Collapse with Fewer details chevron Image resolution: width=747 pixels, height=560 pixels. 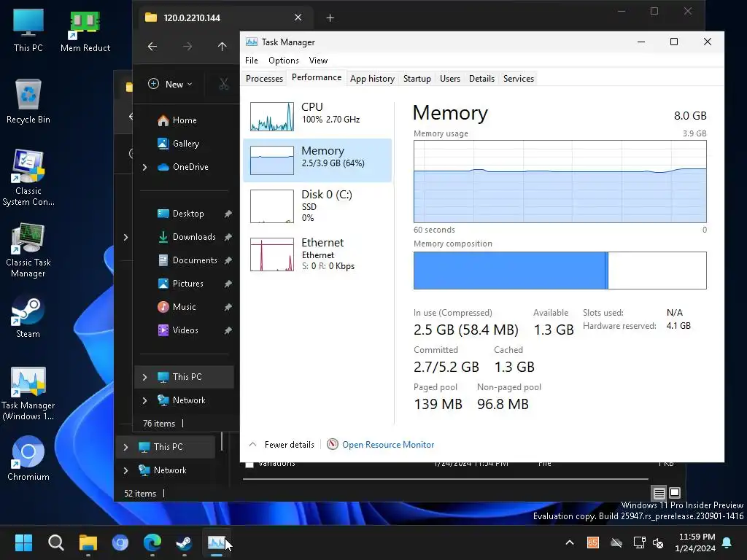pyautogui.click(x=252, y=444)
